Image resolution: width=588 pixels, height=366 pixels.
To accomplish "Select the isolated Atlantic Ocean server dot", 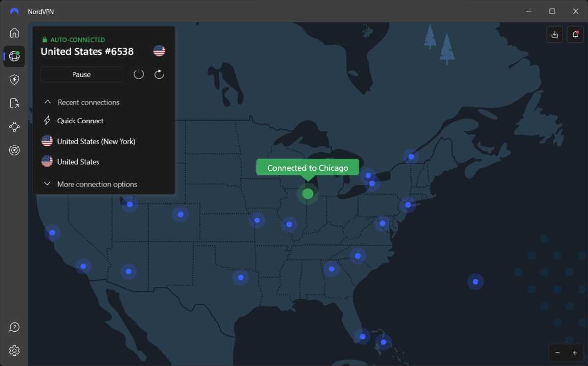I will (475, 282).
